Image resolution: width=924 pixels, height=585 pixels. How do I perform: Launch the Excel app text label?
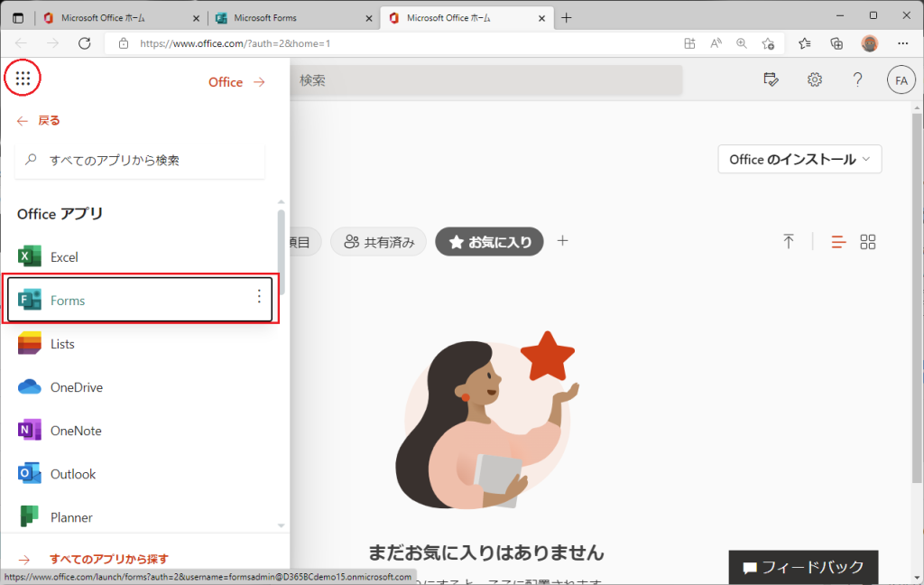(64, 257)
